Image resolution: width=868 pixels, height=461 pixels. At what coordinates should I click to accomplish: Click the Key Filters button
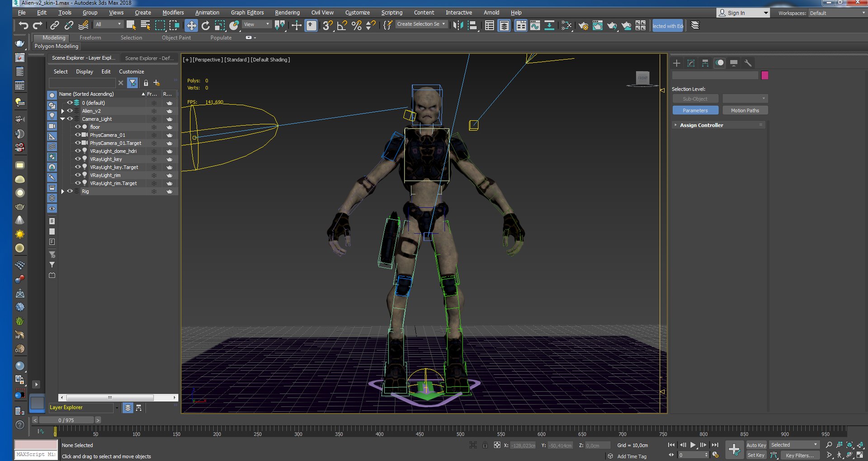tap(799, 455)
